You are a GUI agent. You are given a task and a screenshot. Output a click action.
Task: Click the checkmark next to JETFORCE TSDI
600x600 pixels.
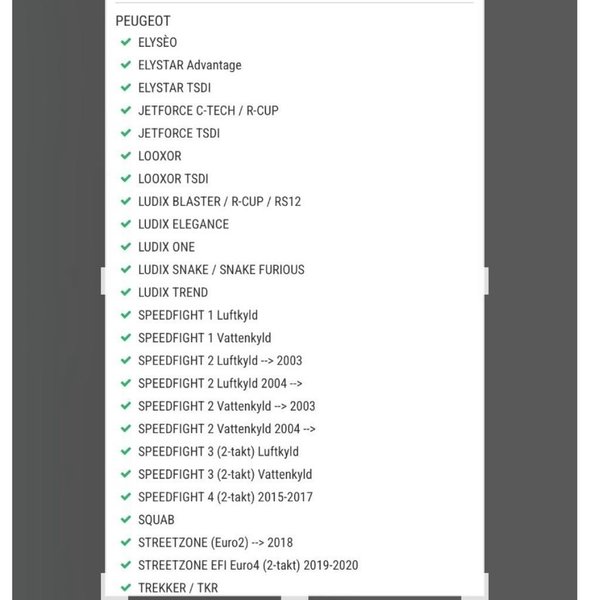[126, 133]
